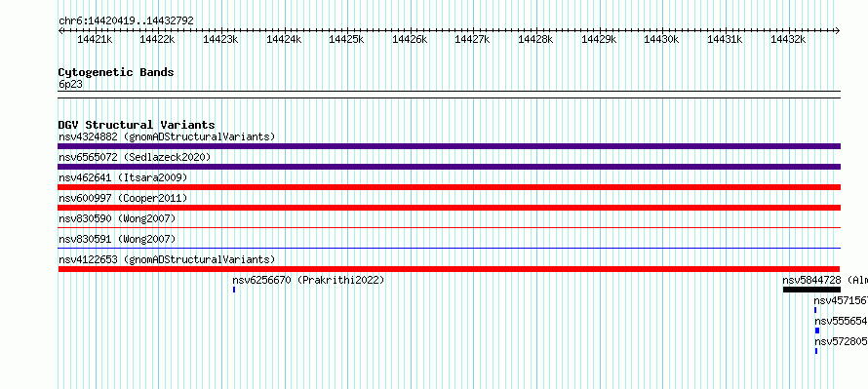Open variant label nsv462641 (Itsara2009)
Viewport: 868px width, 389px height.
tap(124, 177)
